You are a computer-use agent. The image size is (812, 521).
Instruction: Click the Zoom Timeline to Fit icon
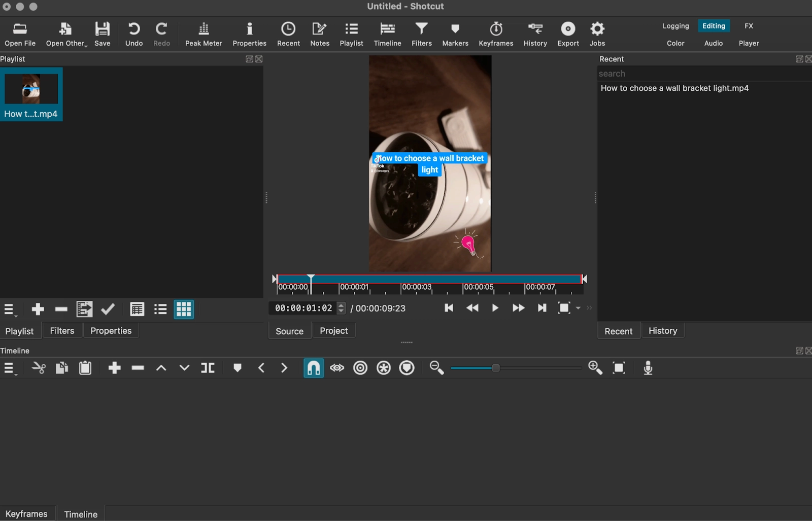(619, 368)
